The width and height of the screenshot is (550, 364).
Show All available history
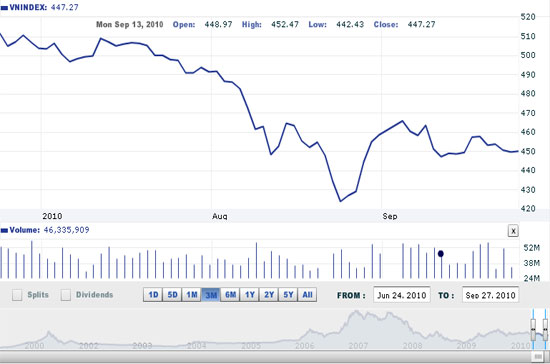coord(307,295)
